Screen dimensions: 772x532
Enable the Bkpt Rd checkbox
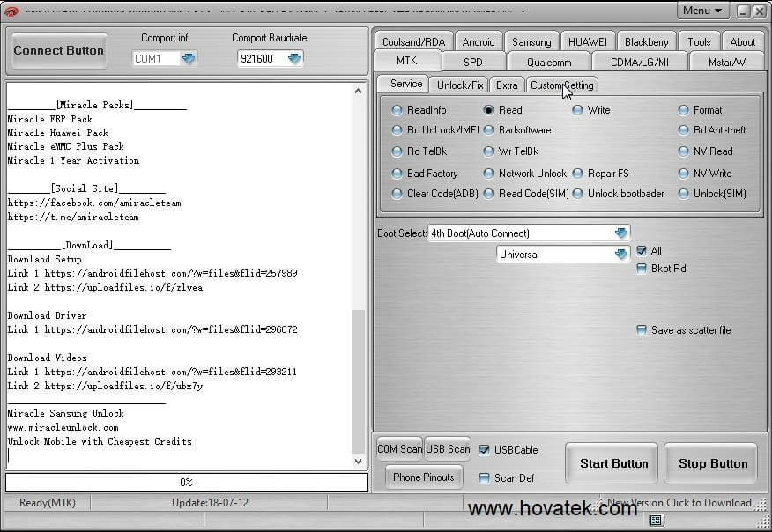point(642,269)
